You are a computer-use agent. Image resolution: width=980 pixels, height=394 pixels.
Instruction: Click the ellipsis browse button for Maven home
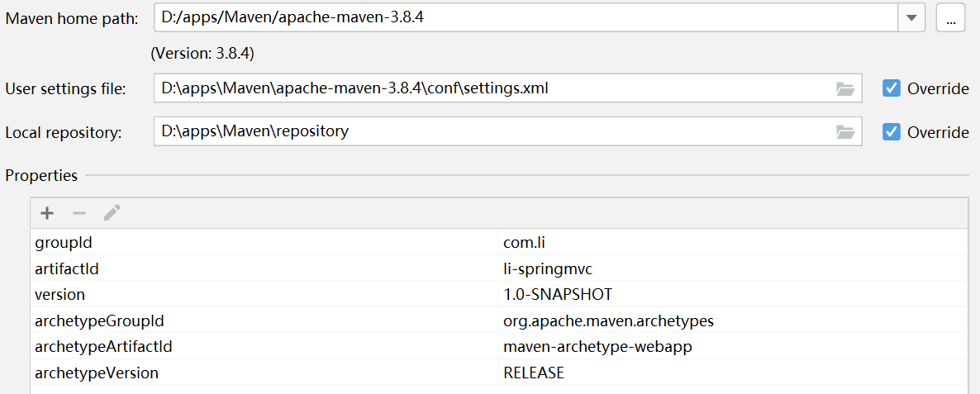point(950,19)
